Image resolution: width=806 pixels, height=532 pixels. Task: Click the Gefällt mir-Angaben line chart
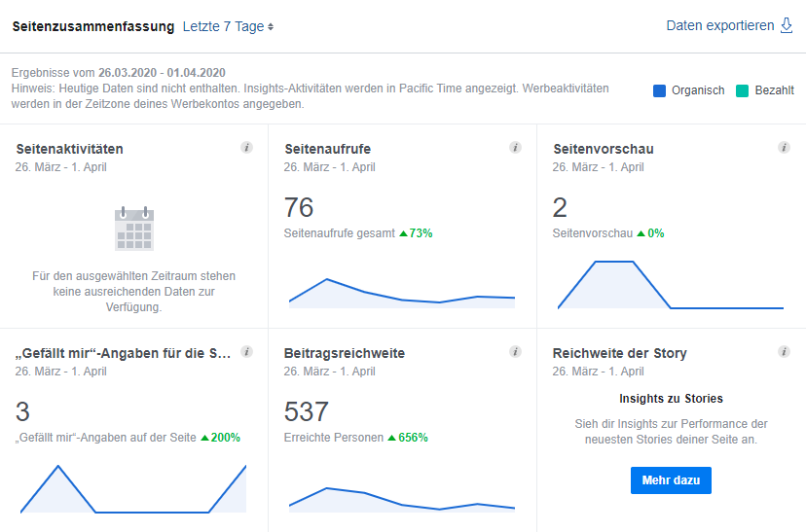coord(133,489)
